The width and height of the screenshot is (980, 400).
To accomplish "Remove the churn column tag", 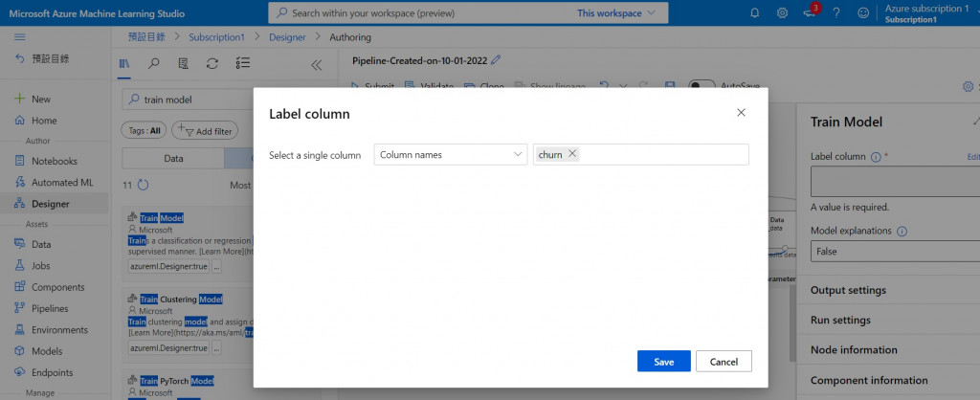I will click(x=572, y=154).
